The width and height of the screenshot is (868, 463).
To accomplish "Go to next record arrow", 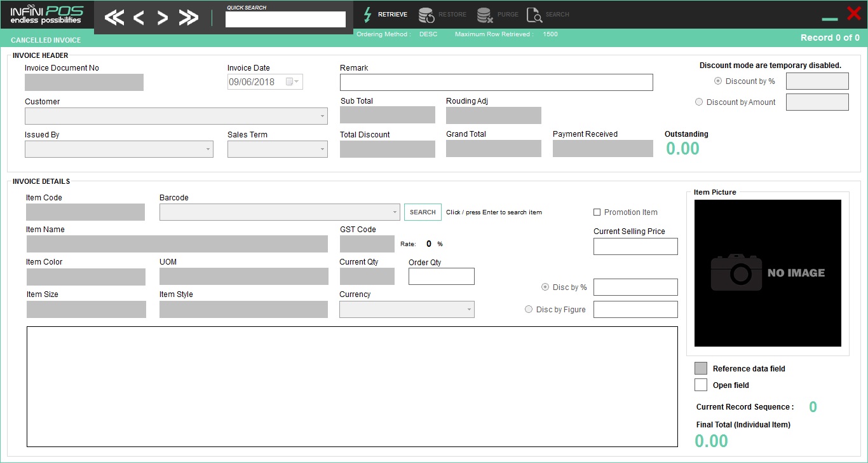I will [163, 18].
